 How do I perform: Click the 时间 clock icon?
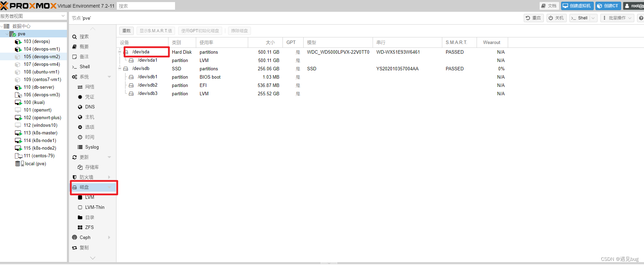80,137
